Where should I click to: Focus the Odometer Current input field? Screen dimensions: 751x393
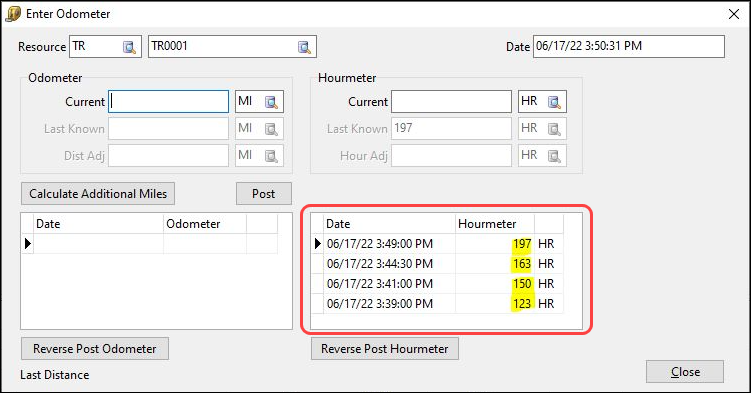click(169, 101)
